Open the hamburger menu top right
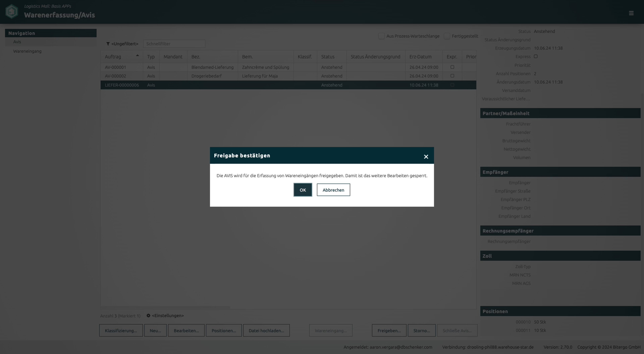This screenshot has height=354, width=644. click(631, 13)
